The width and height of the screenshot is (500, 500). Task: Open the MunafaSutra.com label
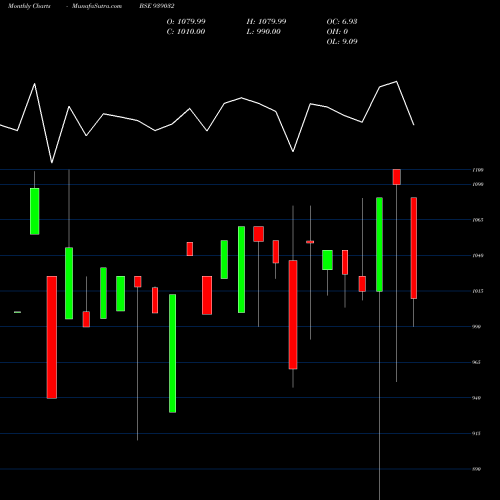97,6
